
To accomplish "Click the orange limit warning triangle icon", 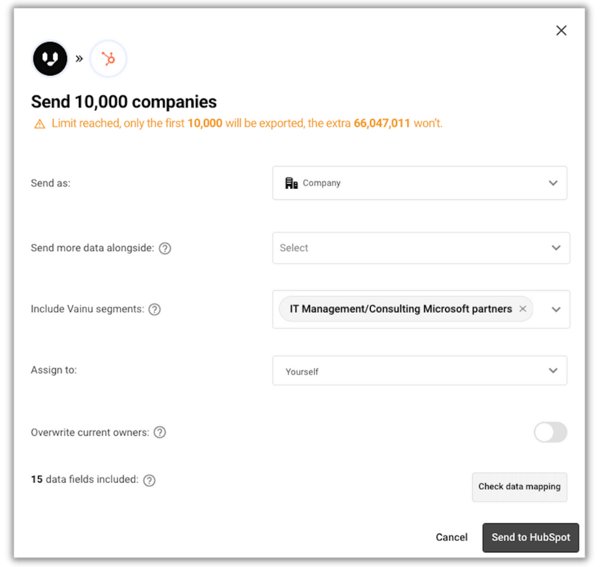I will tap(40, 124).
